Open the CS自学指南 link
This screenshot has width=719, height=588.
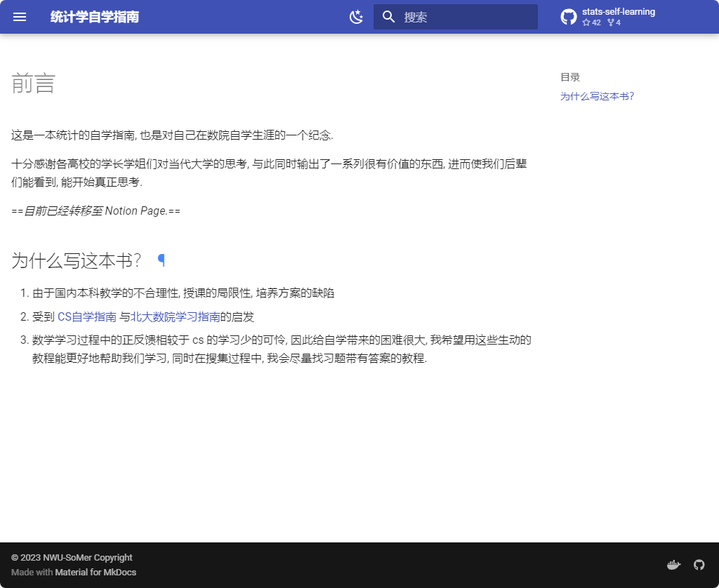pyautogui.click(x=87, y=316)
